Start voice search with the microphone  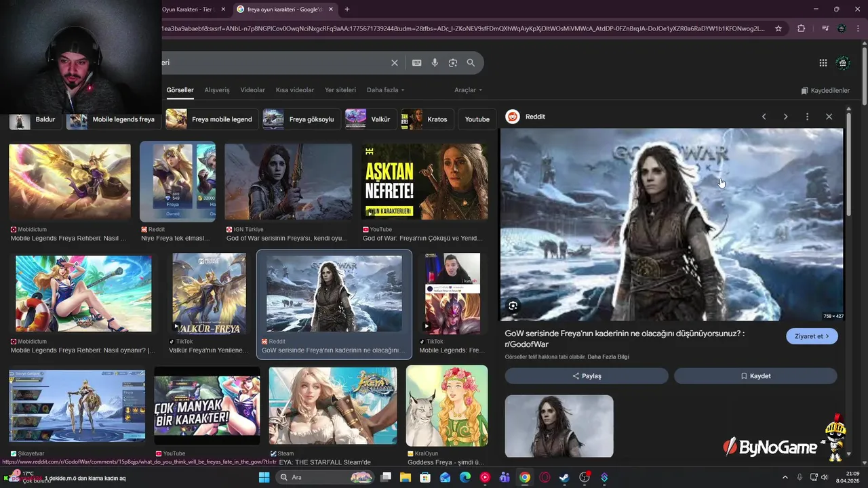point(435,62)
